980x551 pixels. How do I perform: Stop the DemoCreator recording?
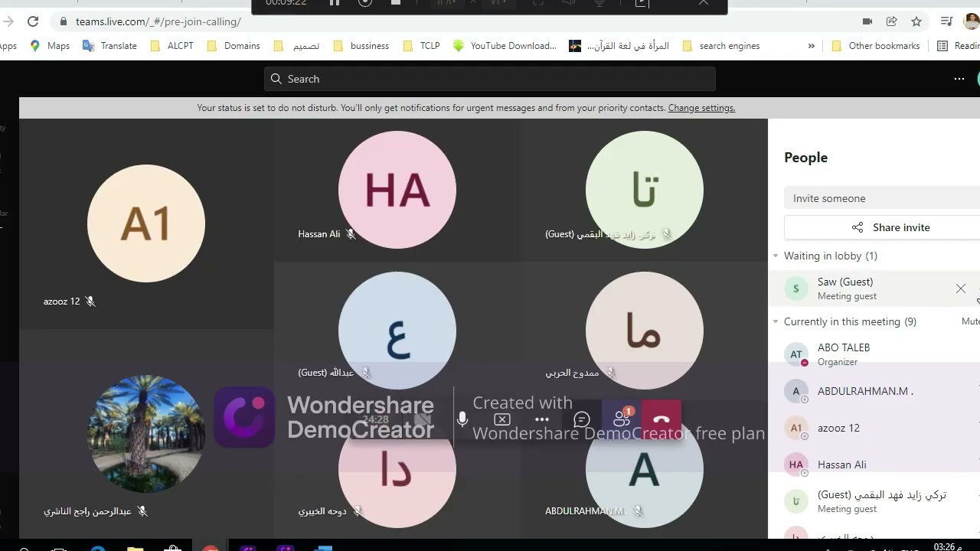[x=396, y=3]
